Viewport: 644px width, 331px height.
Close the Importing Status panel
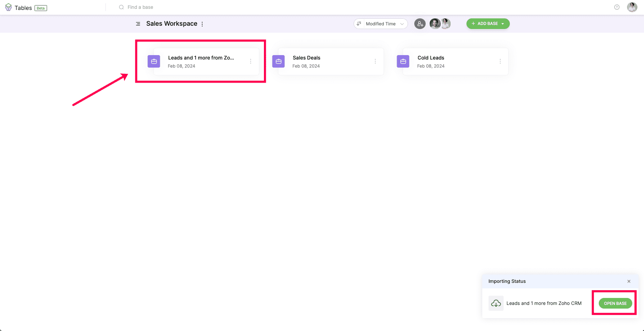629,281
